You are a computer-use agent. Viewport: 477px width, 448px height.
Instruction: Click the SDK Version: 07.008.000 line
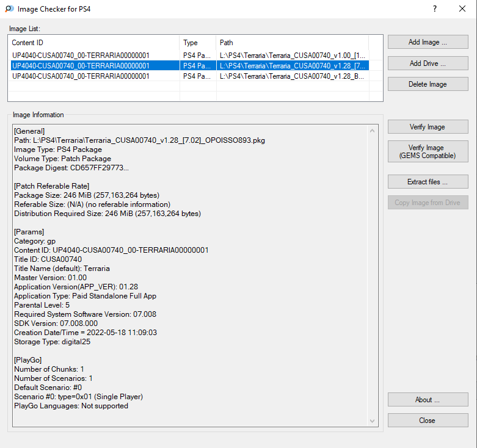(56, 323)
